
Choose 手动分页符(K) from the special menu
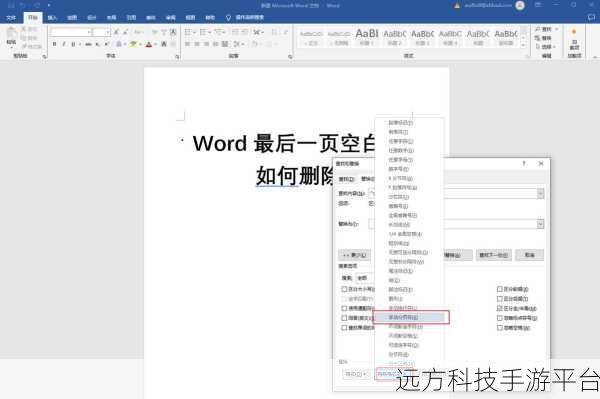pyautogui.click(x=410, y=317)
